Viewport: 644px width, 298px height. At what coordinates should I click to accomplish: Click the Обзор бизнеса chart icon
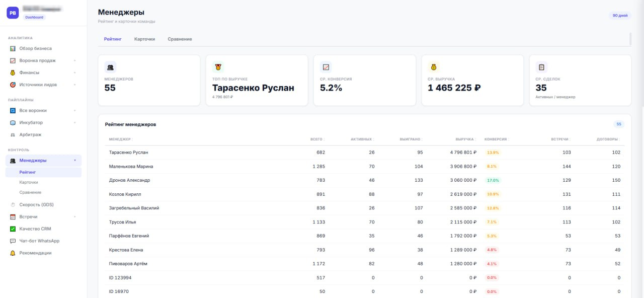[x=13, y=48]
